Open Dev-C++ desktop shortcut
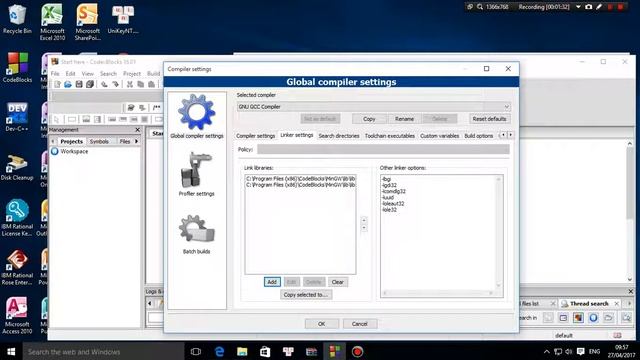 pyautogui.click(x=17, y=117)
